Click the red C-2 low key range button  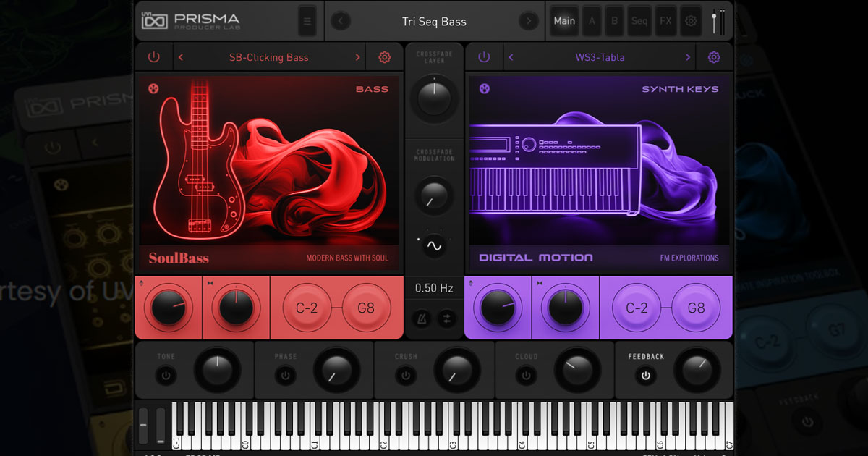click(x=307, y=308)
